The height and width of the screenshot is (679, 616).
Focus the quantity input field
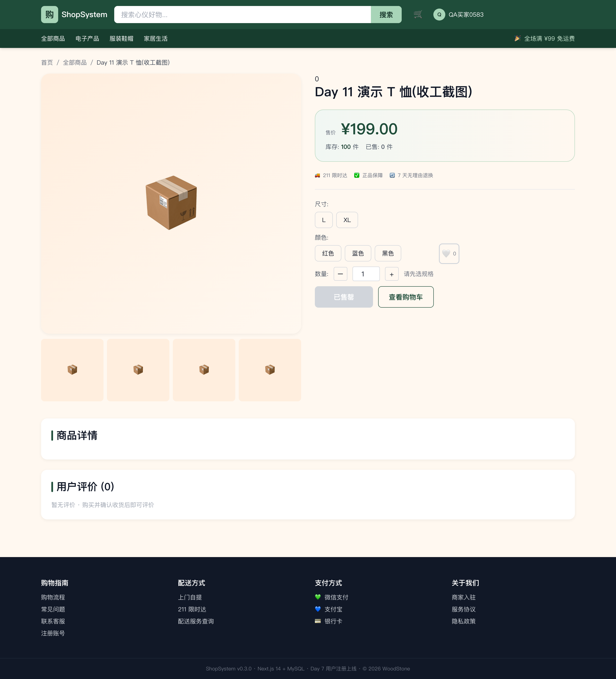366,274
